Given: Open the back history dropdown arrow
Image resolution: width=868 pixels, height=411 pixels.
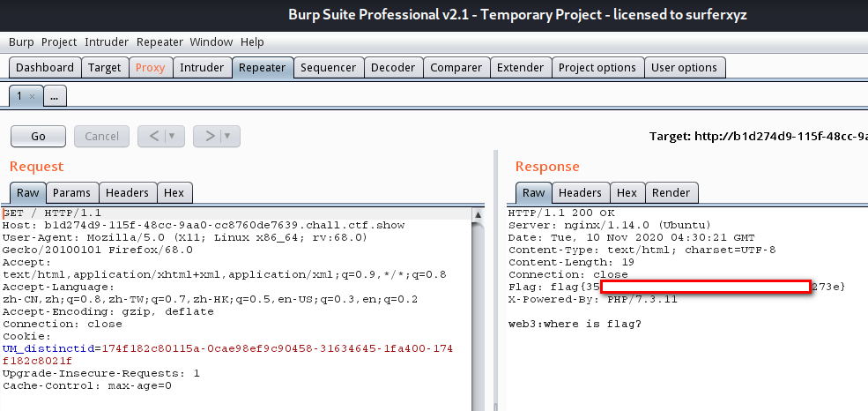Looking at the screenshot, I should click(174, 136).
